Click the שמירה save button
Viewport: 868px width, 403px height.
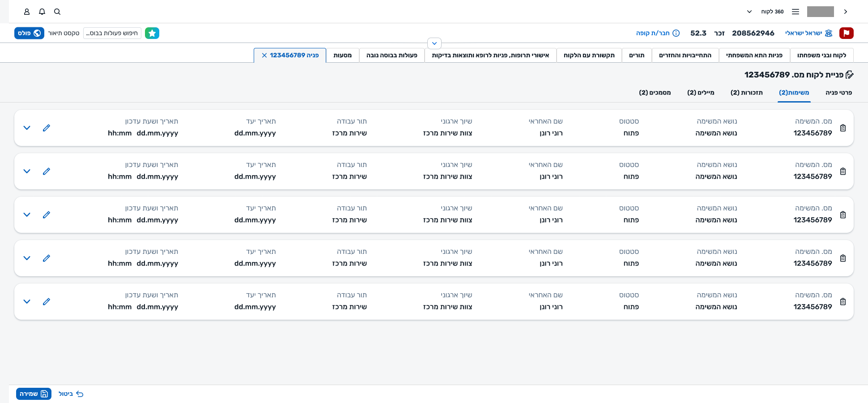tap(34, 394)
